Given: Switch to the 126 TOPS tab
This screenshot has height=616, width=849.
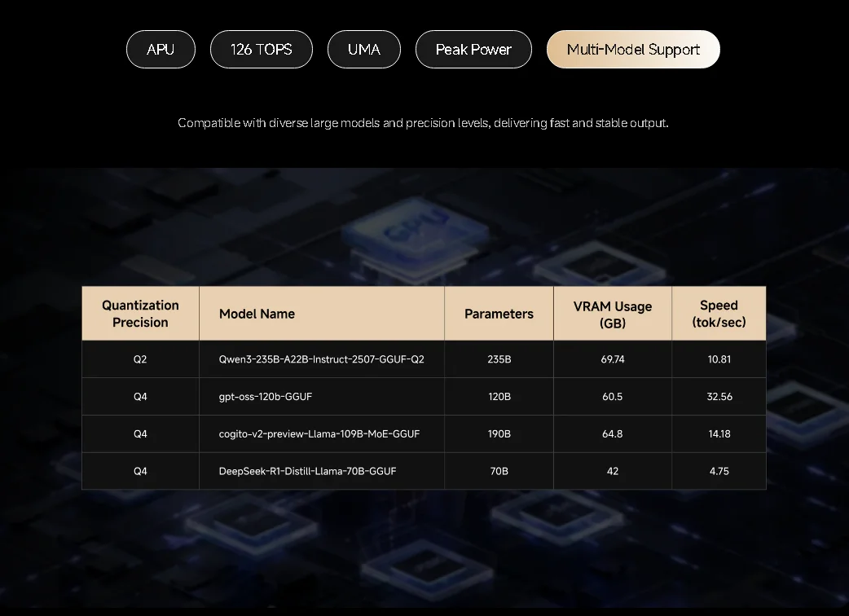Looking at the screenshot, I should [261, 49].
